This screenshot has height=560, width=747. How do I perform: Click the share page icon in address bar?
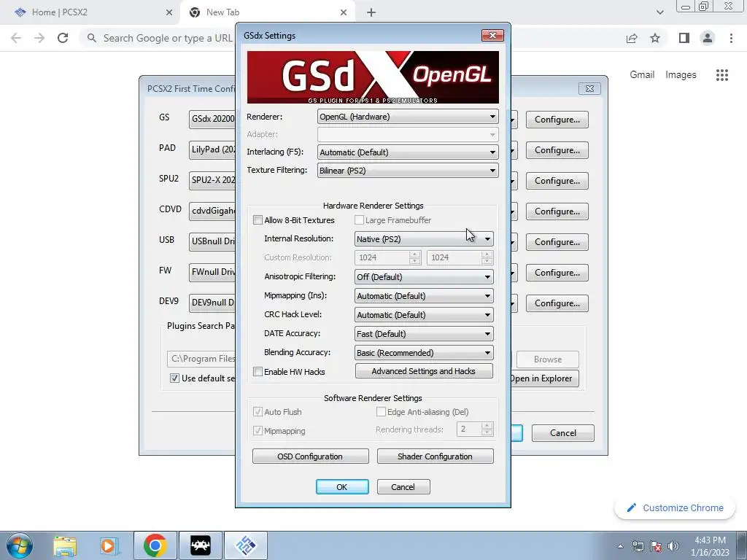(632, 38)
